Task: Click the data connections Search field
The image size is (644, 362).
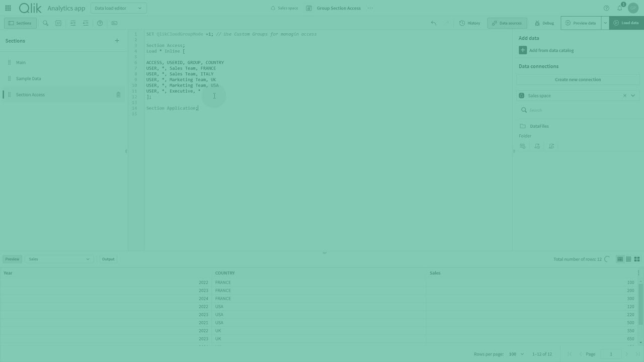Action: coord(579,110)
